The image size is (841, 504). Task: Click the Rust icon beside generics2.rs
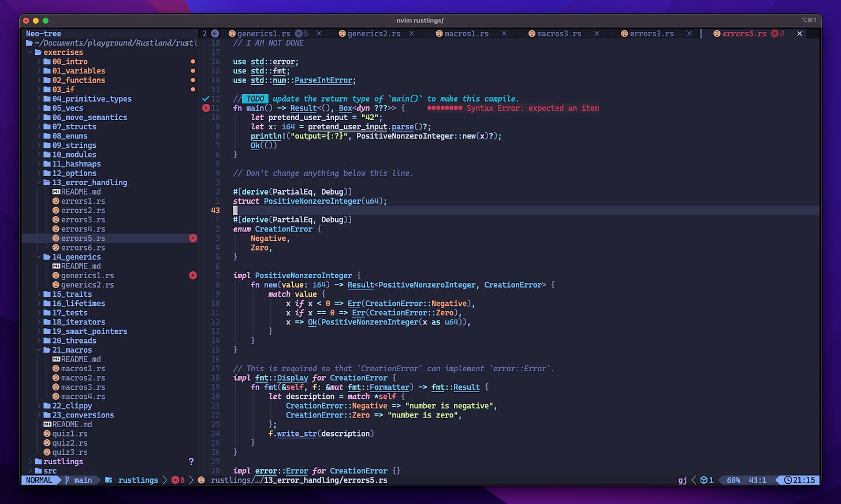click(56, 285)
